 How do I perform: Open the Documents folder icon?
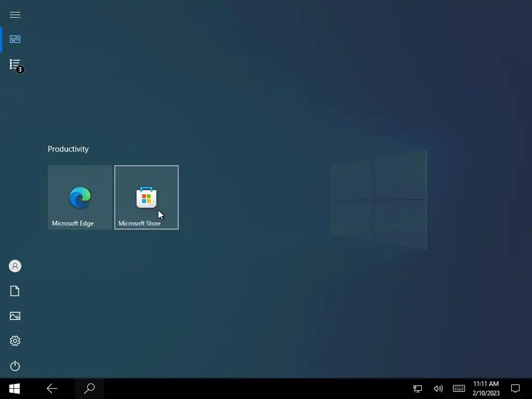(x=15, y=291)
